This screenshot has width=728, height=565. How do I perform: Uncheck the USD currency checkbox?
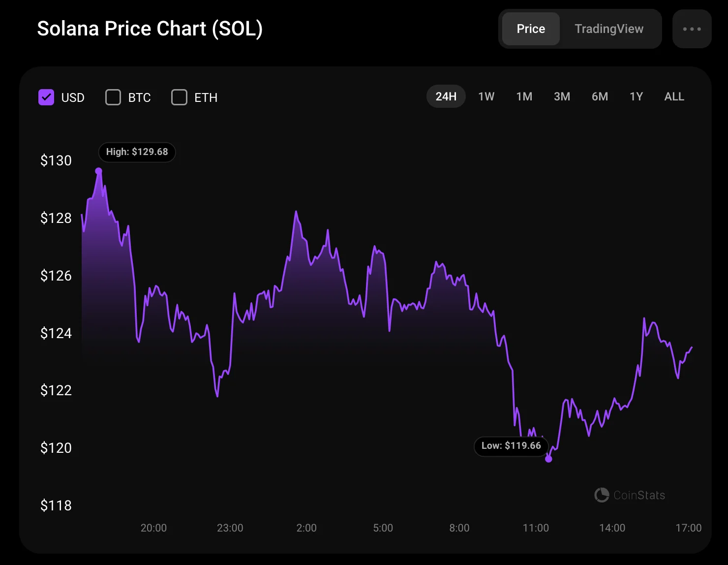tap(46, 97)
